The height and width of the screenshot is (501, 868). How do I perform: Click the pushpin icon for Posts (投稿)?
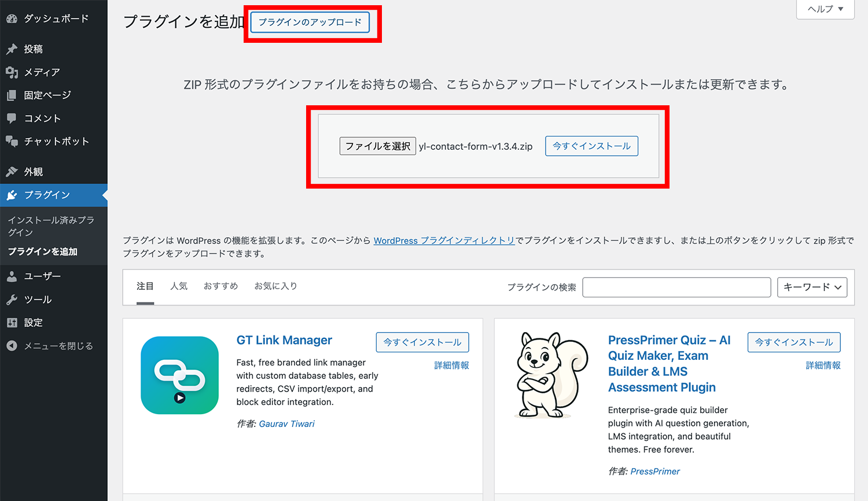click(12, 49)
